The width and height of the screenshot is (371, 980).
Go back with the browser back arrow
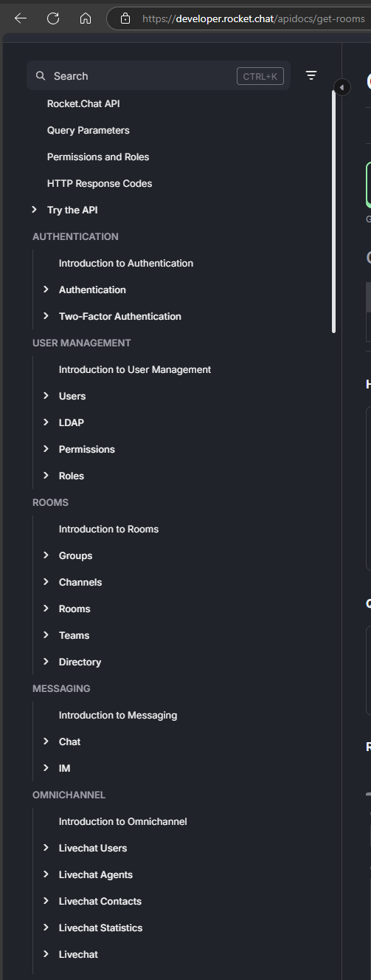(21, 18)
